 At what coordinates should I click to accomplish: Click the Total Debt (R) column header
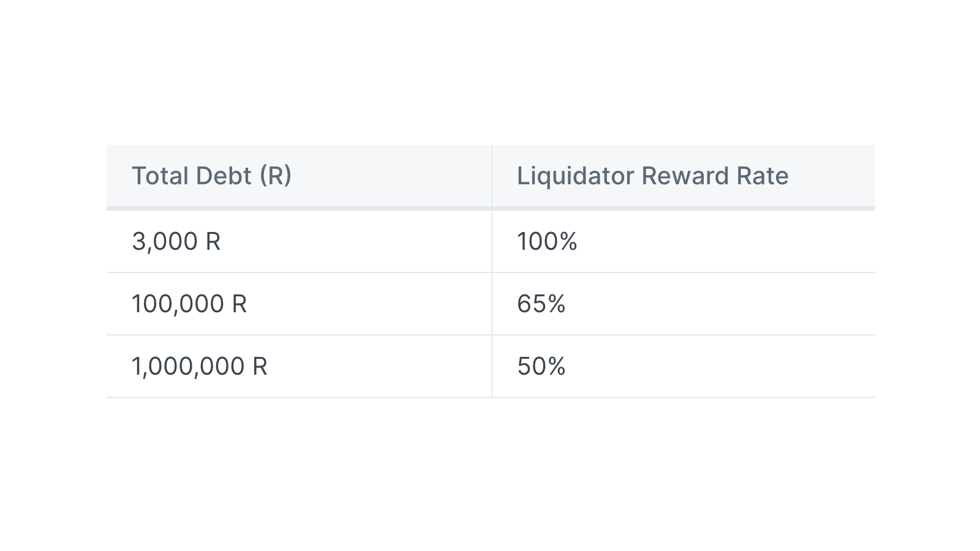coord(299,176)
